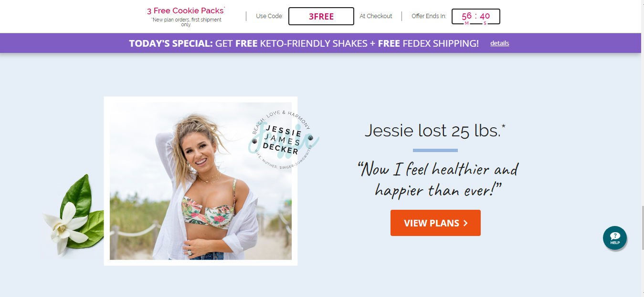Click the 3 Free Cookie Packs heading
The height and width of the screenshot is (297, 644).
point(186,10)
